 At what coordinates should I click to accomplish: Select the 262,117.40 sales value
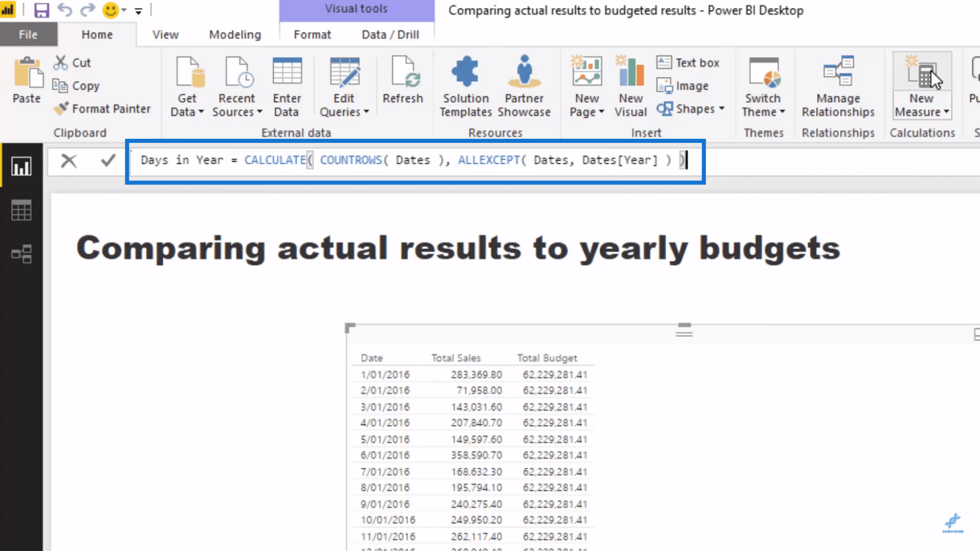(x=477, y=536)
